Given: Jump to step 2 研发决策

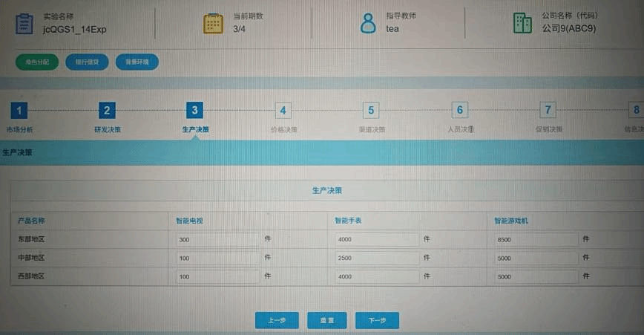Looking at the screenshot, I should (x=107, y=111).
